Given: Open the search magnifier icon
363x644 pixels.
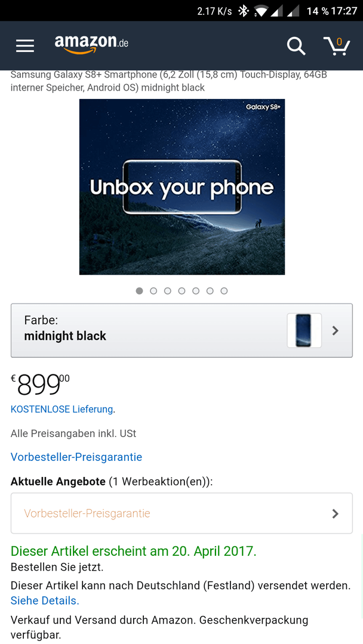Looking at the screenshot, I should click(x=296, y=46).
